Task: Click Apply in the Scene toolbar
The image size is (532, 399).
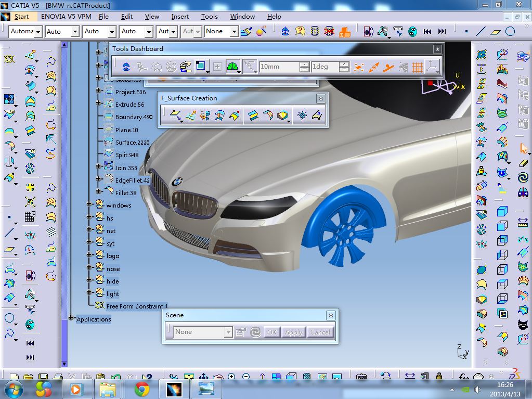Action: 293,332
